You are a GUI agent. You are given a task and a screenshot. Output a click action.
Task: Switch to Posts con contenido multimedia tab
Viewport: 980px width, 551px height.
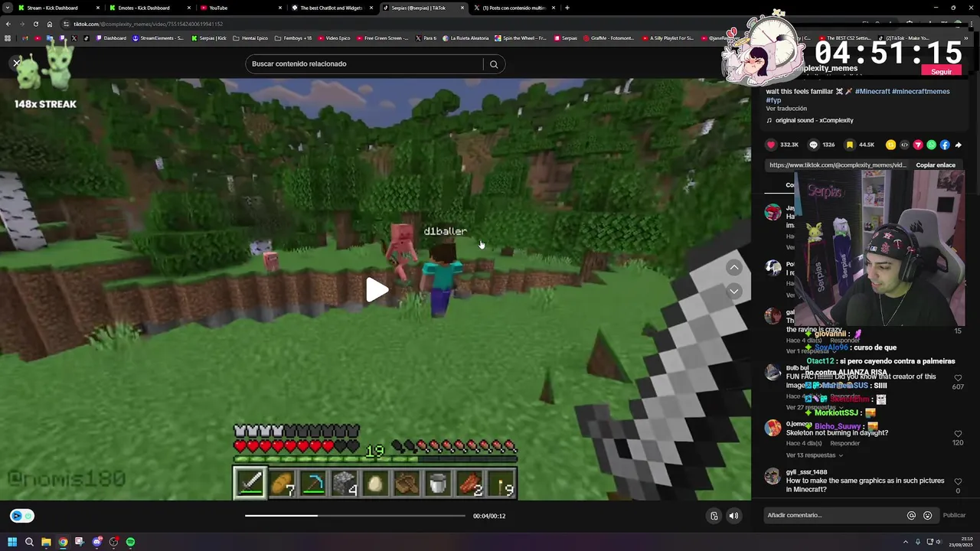513,8
